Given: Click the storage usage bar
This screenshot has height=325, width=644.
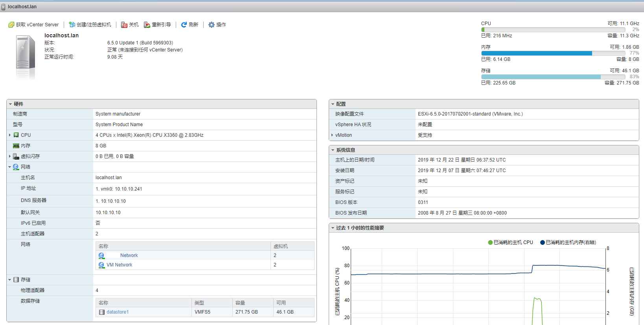Looking at the screenshot, I should [x=553, y=77].
